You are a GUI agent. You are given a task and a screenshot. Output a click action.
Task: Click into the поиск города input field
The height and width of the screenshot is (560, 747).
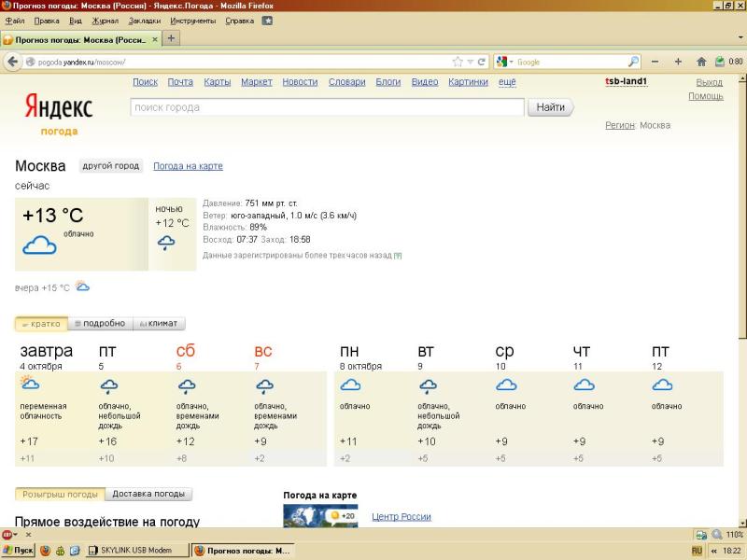[x=327, y=107]
